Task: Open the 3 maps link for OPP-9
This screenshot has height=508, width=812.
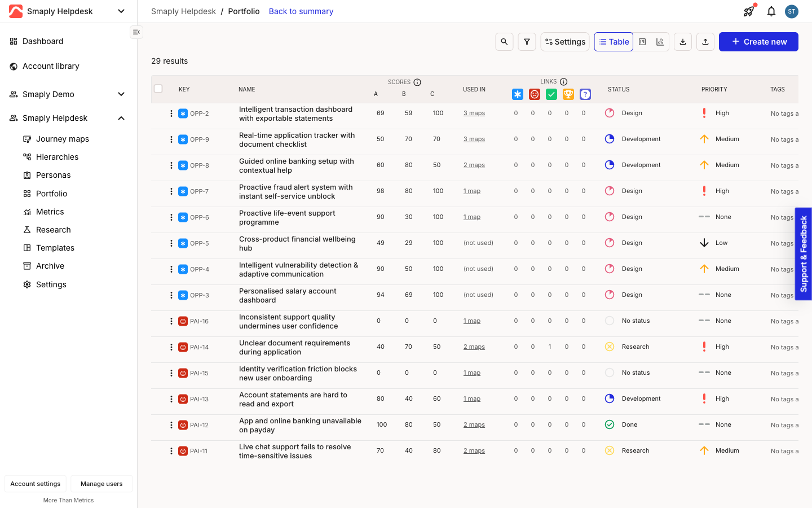Action: (x=474, y=139)
